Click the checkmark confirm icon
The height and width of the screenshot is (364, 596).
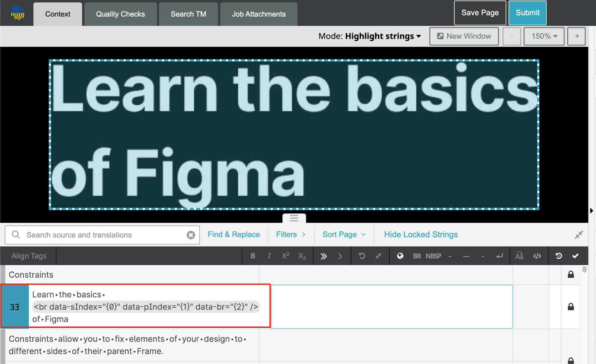click(x=575, y=256)
